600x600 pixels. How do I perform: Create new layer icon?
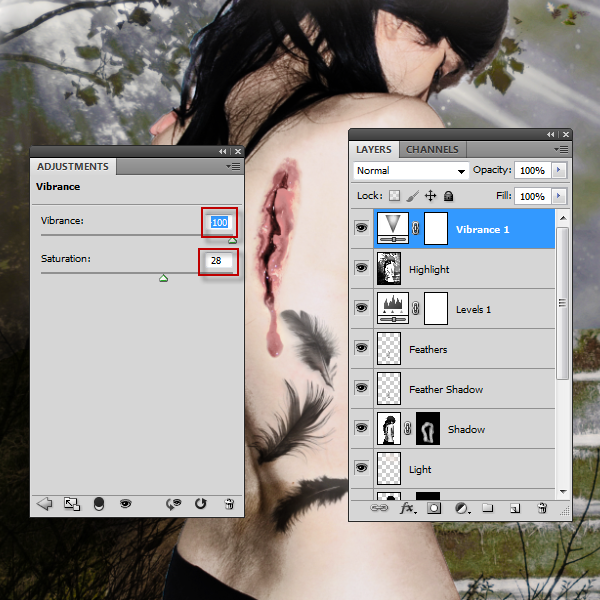(x=515, y=508)
